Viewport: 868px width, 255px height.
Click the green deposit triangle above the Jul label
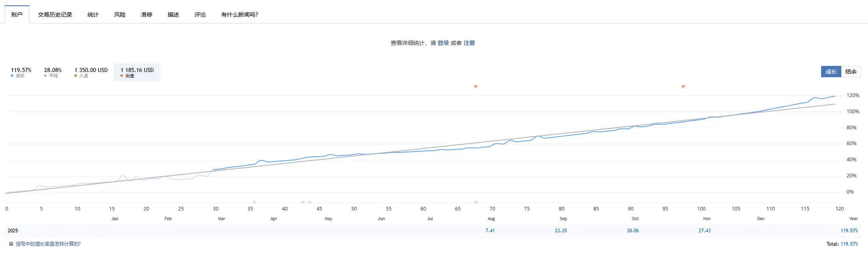[x=476, y=202]
